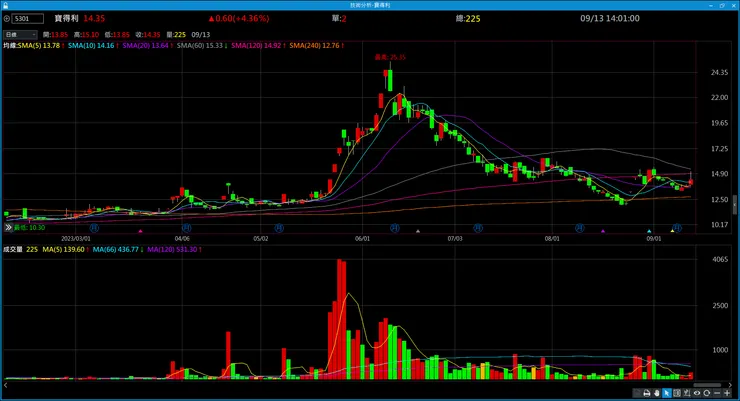740x401 pixels.
Task: Click the MA(66) 436.77 volume label
Action: pos(118,250)
